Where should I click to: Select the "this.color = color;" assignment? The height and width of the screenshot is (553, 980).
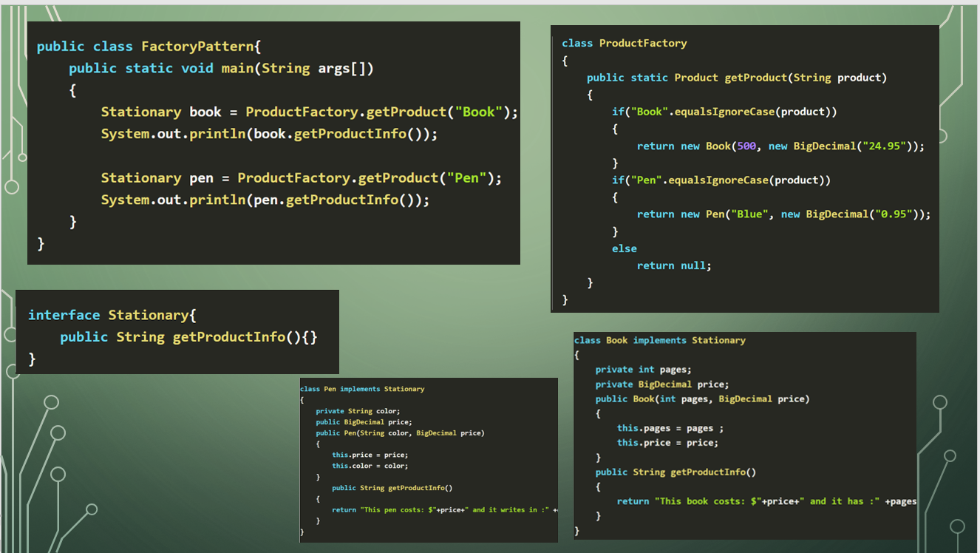370,467
